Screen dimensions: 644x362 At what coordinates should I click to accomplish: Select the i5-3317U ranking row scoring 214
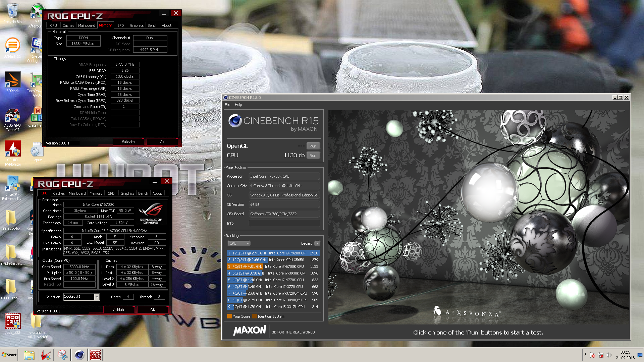[x=273, y=307]
